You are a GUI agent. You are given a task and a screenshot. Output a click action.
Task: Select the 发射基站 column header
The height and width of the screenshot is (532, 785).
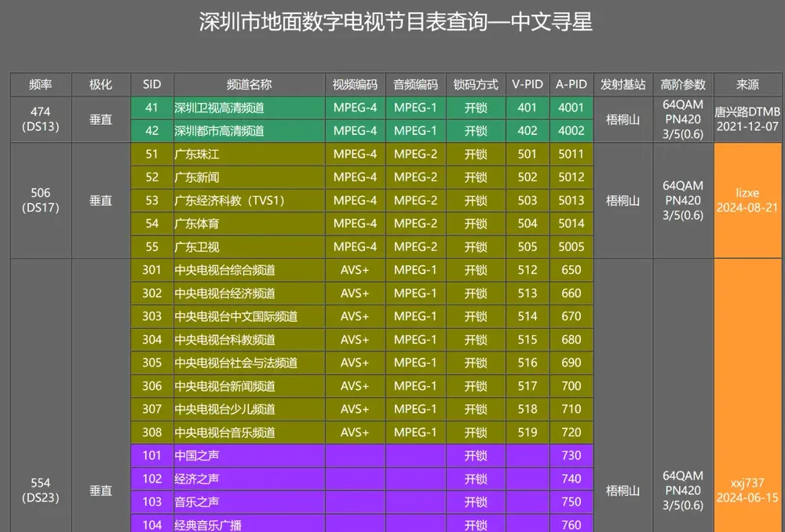coord(623,85)
